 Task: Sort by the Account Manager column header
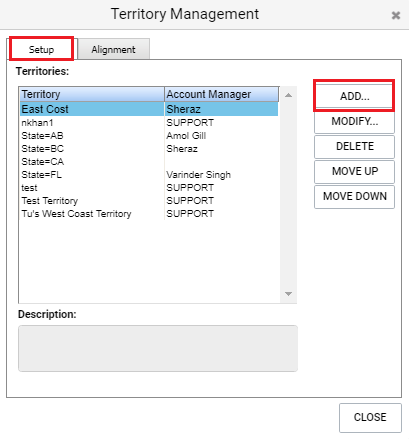222,94
